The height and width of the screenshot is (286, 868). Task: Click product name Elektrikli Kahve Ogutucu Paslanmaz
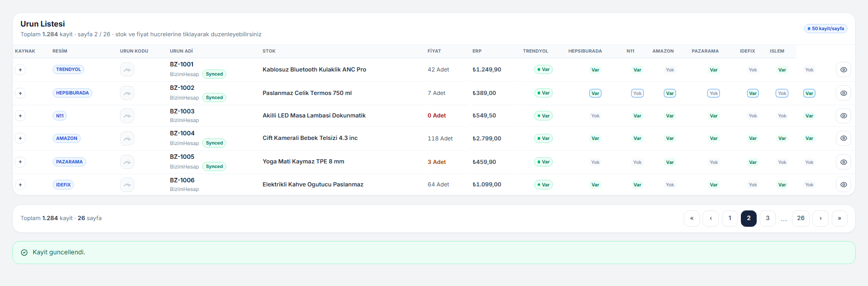[313, 184]
